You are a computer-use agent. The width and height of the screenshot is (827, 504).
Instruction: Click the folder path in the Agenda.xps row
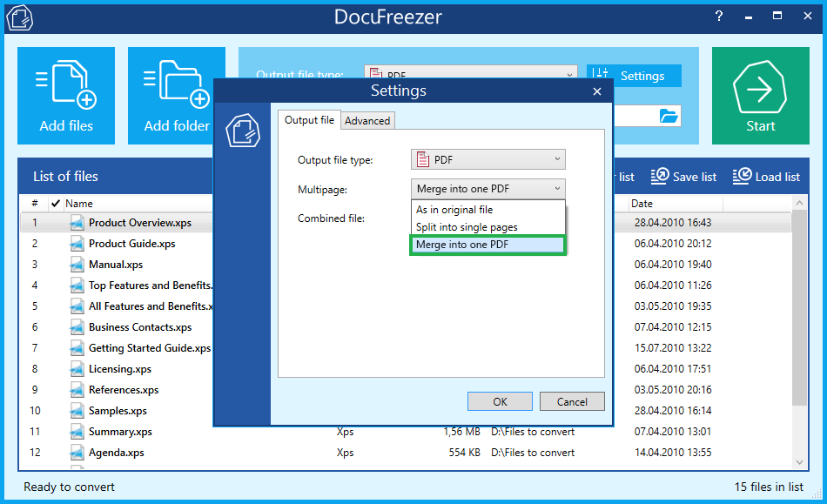click(x=533, y=453)
